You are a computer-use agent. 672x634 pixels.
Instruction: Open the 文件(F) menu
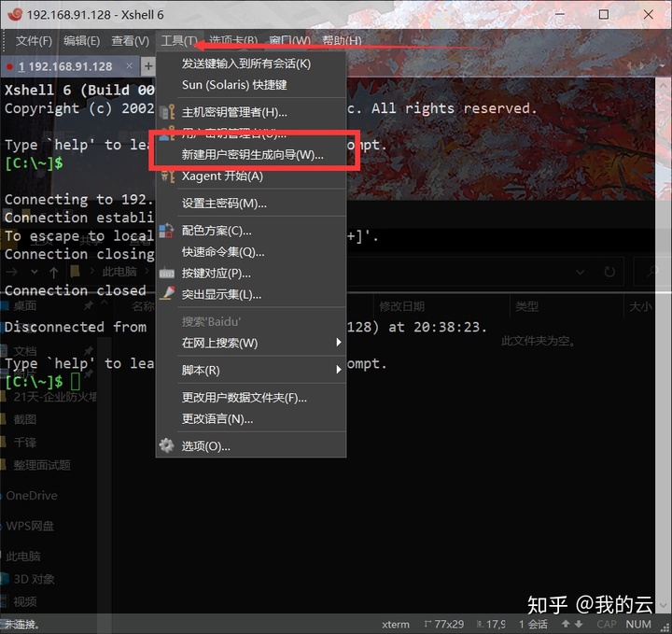pyautogui.click(x=34, y=41)
